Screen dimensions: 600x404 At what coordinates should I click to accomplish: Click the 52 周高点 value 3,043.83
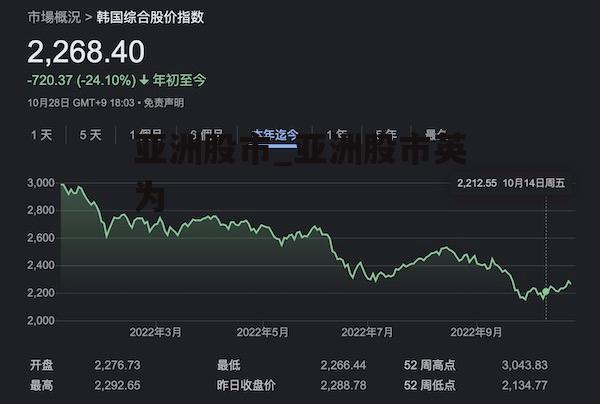click(525, 365)
